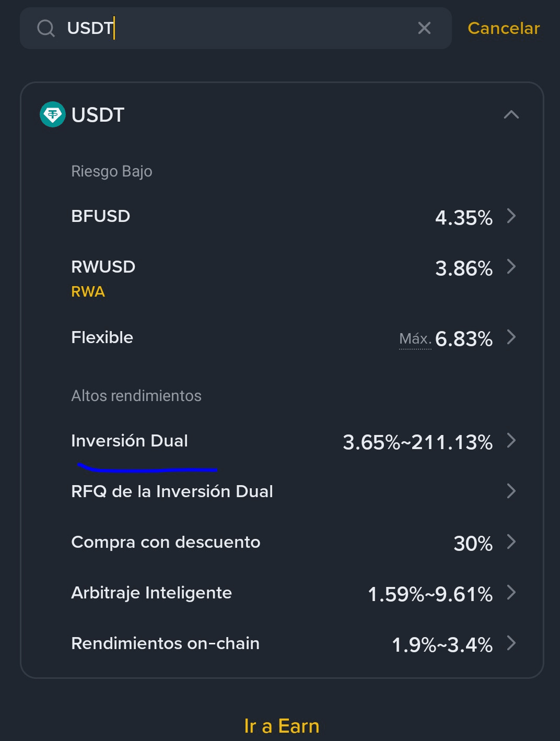The width and height of the screenshot is (560, 741).
Task: Open Rendimientos on-chain arrow
Action: tap(511, 643)
